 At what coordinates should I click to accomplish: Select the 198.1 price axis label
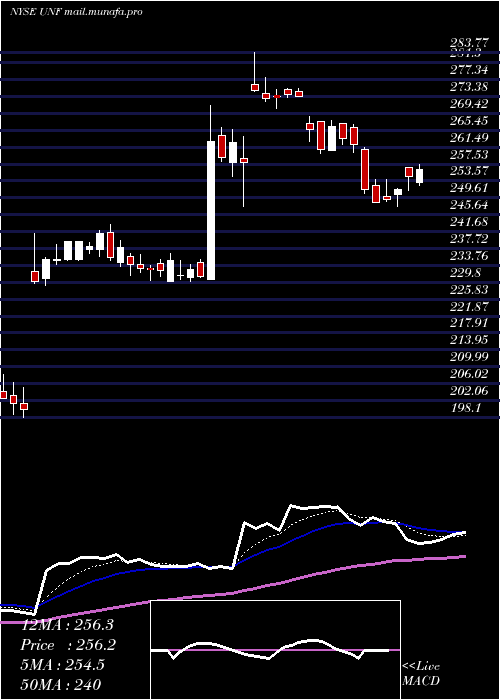[466, 408]
